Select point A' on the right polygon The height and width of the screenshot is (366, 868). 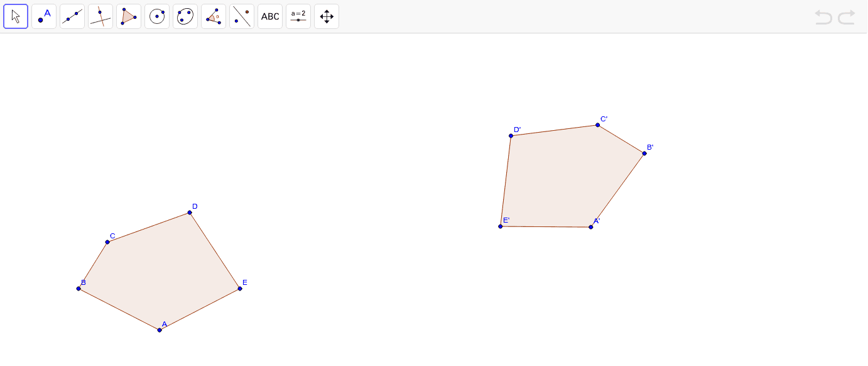pos(591,227)
